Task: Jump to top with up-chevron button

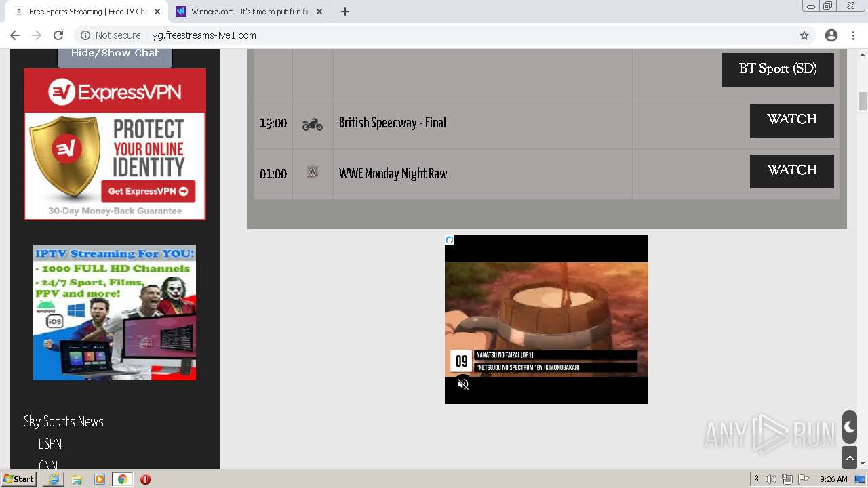Action: 850,458
